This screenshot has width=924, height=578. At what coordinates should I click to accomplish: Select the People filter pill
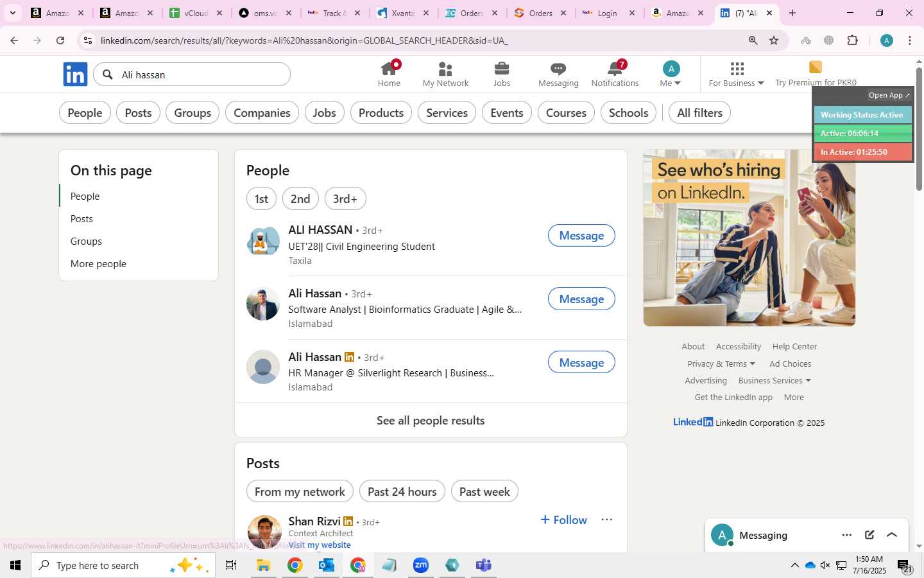click(x=85, y=113)
